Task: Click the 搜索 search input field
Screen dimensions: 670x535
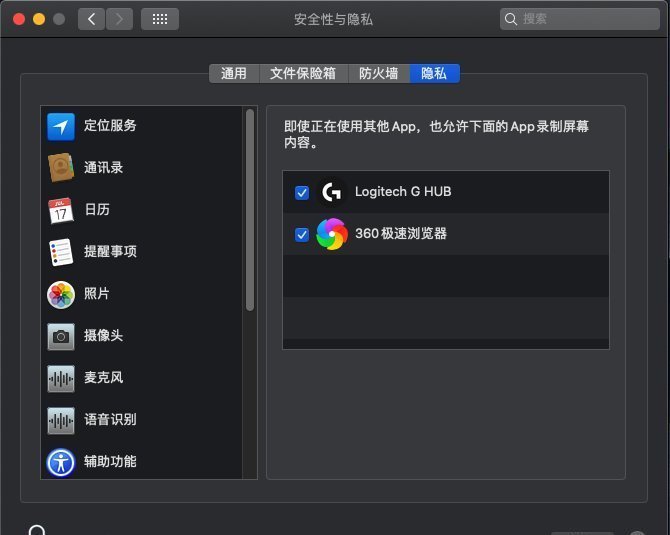Action: click(579, 19)
